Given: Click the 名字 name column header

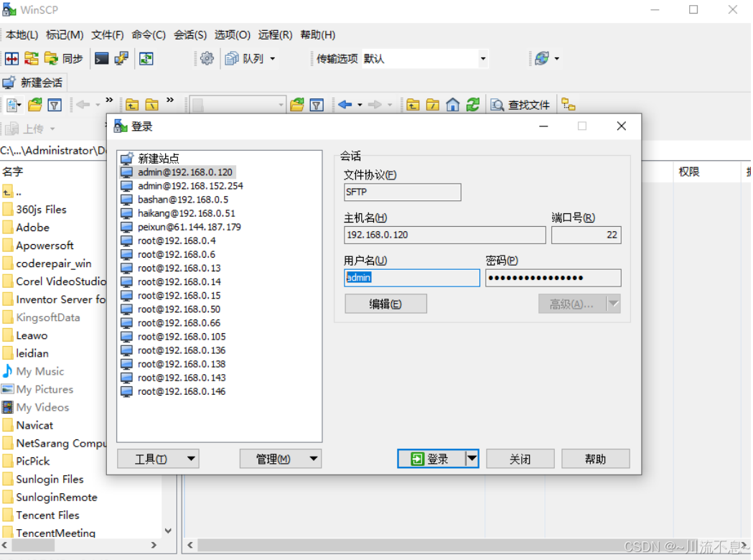Looking at the screenshot, I should point(12,172).
